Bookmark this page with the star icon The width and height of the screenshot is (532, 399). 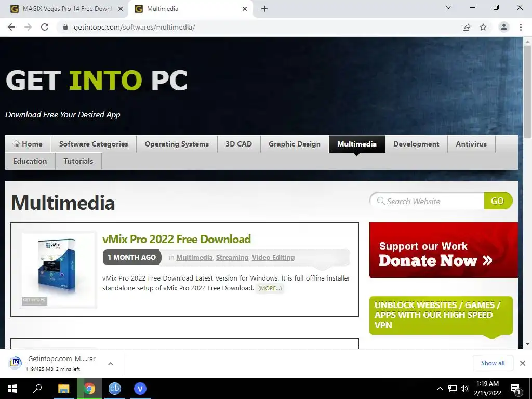[483, 27]
